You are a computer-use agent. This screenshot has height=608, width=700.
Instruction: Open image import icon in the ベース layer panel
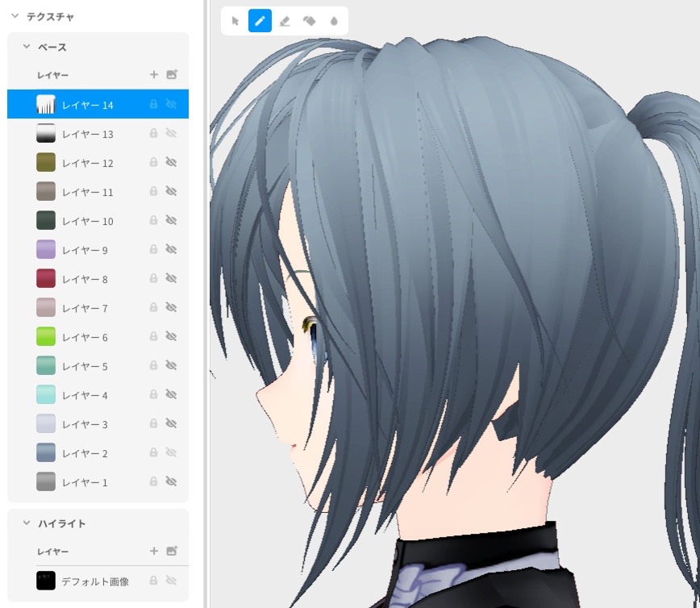172,74
